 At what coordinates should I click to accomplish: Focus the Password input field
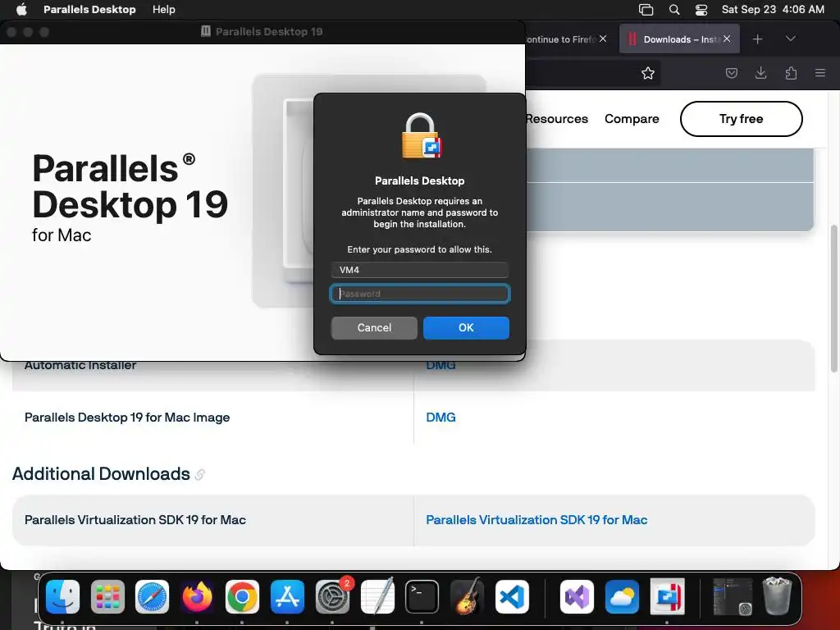pos(419,294)
